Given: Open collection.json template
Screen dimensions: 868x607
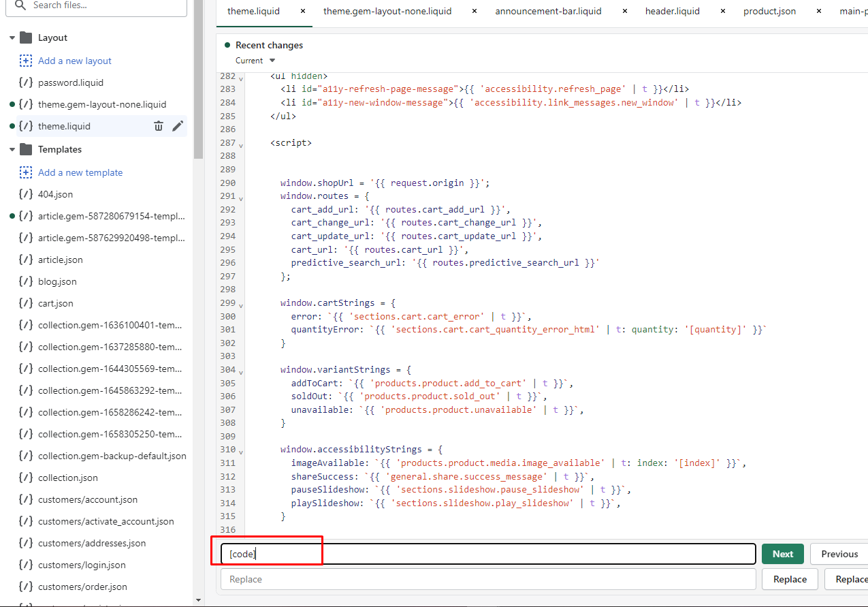Looking at the screenshot, I should [68, 478].
